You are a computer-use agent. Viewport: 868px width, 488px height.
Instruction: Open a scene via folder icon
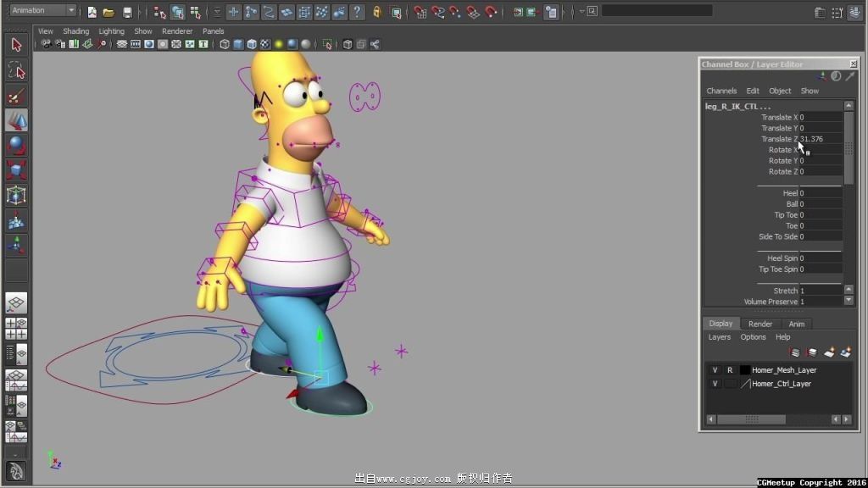[x=109, y=12]
